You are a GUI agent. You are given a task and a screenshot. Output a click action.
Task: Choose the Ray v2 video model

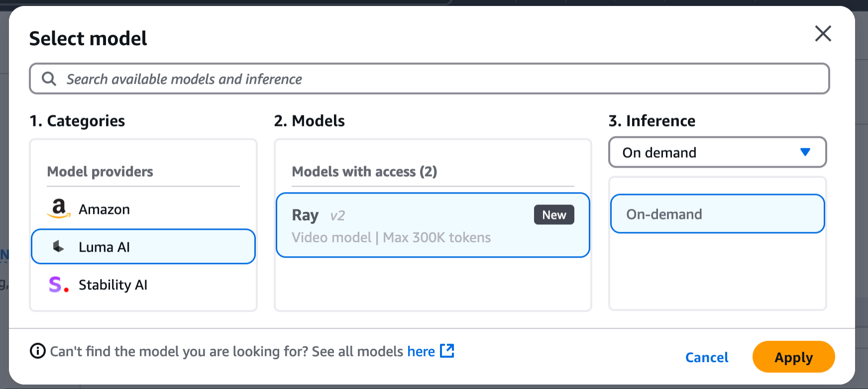tap(432, 225)
